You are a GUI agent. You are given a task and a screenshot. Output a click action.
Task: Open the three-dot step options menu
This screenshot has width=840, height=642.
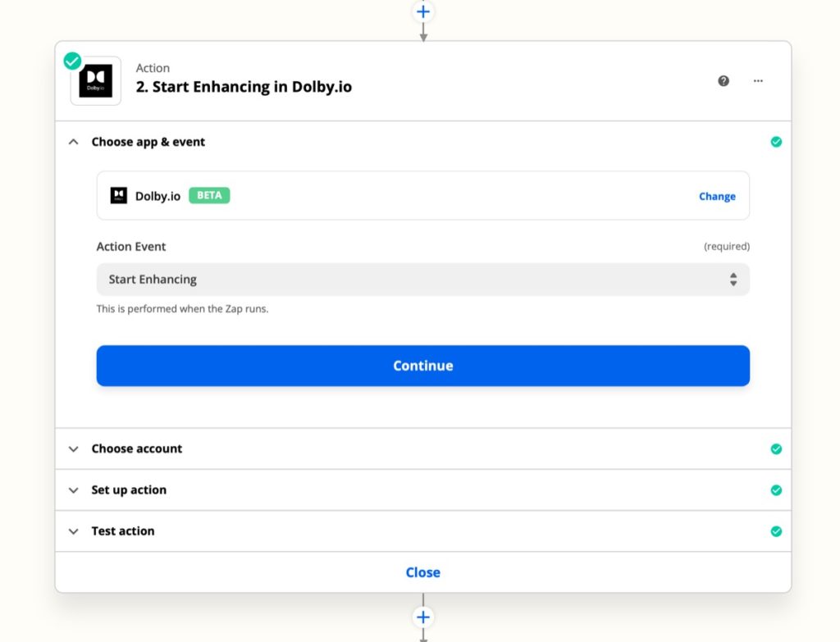pos(758,81)
